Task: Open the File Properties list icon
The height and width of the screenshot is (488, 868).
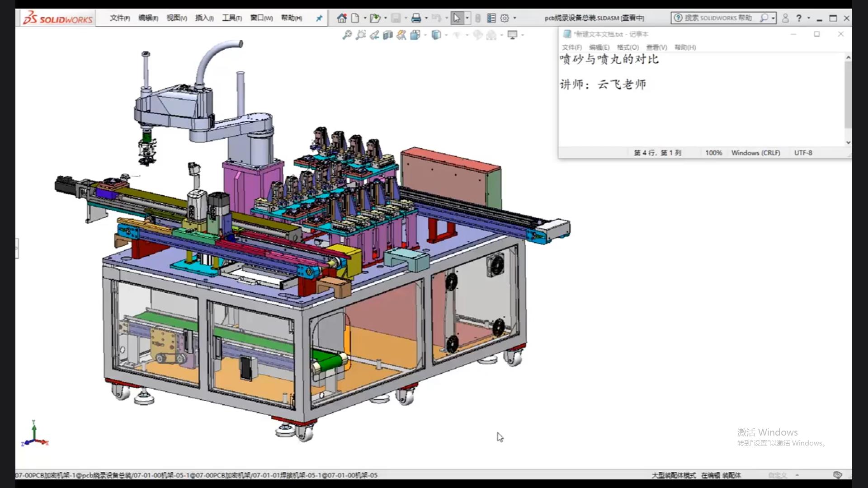Action: pos(491,18)
